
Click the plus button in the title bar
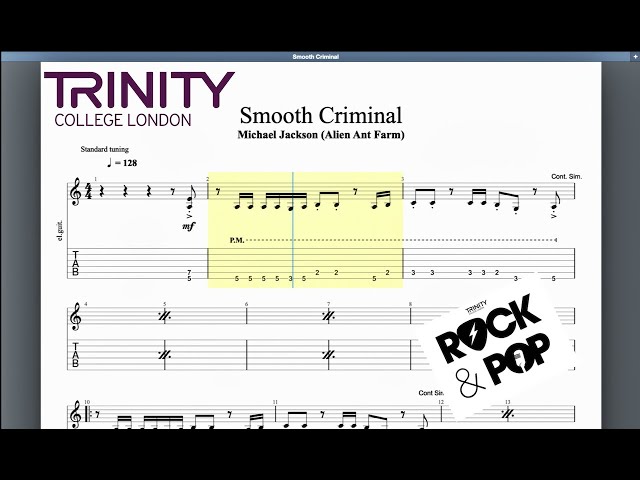point(636,57)
